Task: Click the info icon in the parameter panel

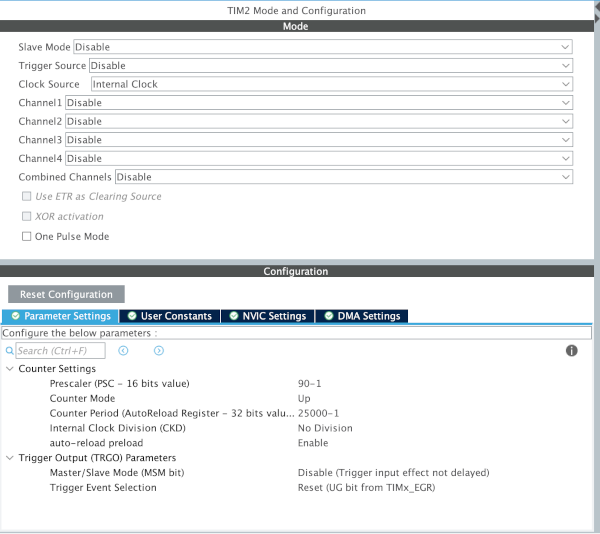Action: (572, 351)
